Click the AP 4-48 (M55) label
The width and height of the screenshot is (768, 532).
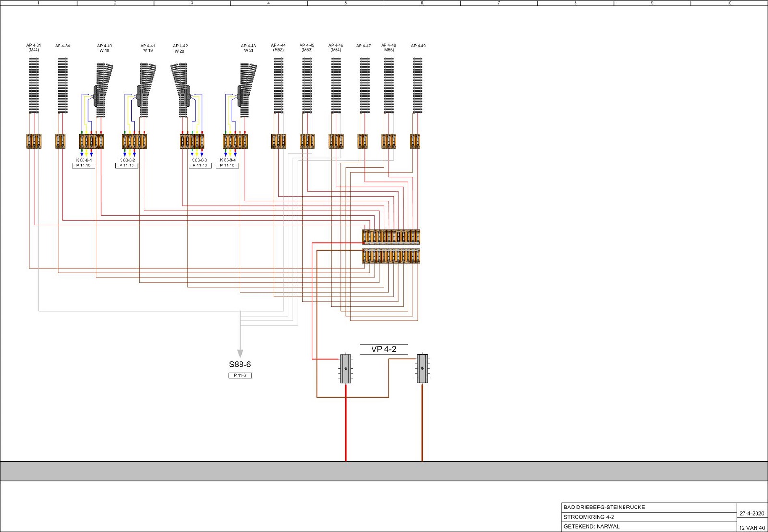click(x=389, y=47)
